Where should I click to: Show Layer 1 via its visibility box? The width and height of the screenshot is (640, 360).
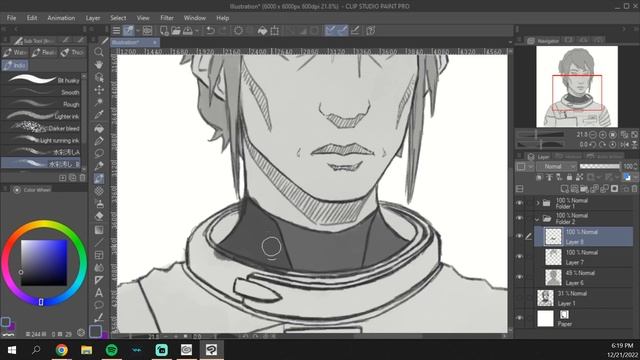(520, 298)
